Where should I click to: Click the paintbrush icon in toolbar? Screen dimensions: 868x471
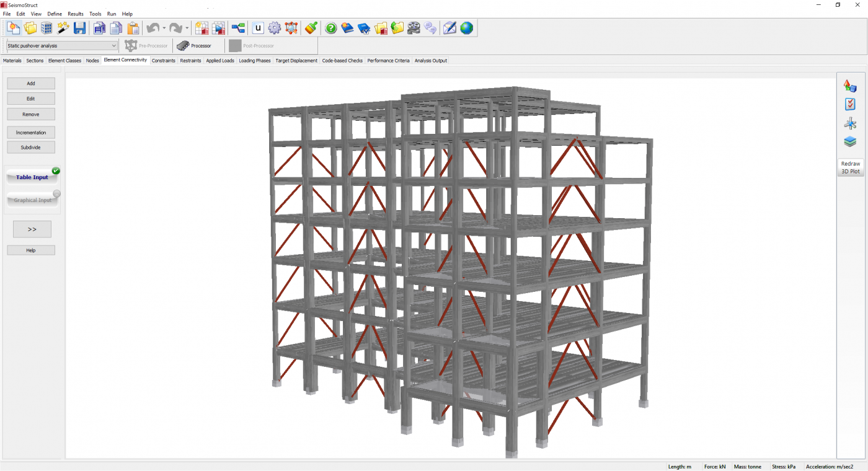pos(311,28)
